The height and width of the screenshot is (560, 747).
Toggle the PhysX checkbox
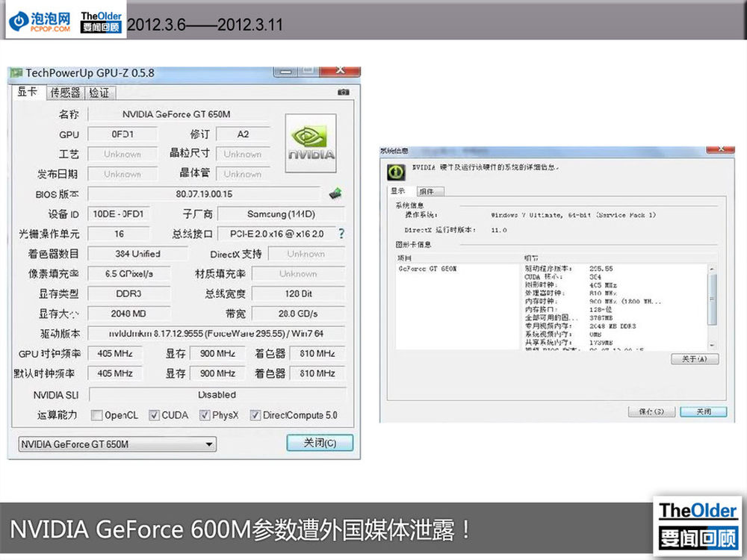click(205, 415)
